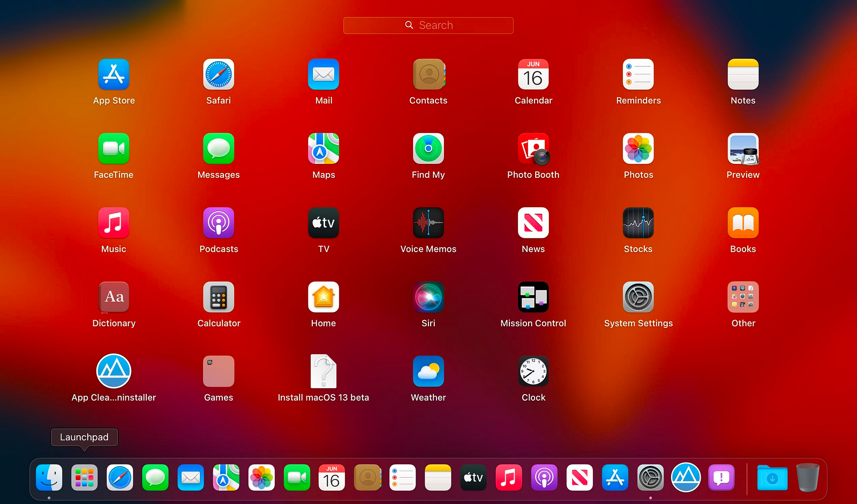Click System Settings in the Dock
The width and height of the screenshot is (857, 504).
click(x=650, y=478)
